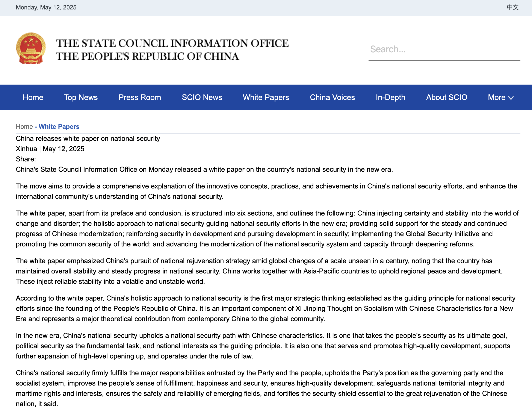Click the Monday, May 12, 2025 date in the top bar
Image resolution: width=532 pixels, height=416 pixels.
coord(46,8)
